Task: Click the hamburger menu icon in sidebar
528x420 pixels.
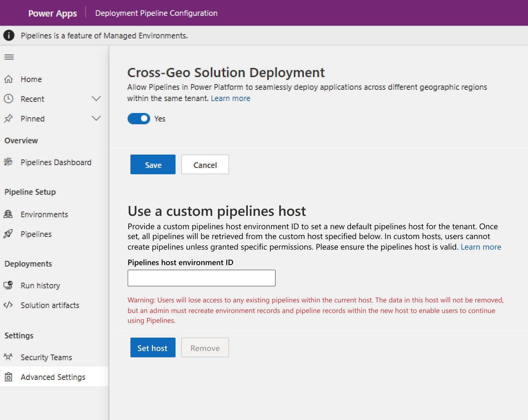Action: [9, 57]
